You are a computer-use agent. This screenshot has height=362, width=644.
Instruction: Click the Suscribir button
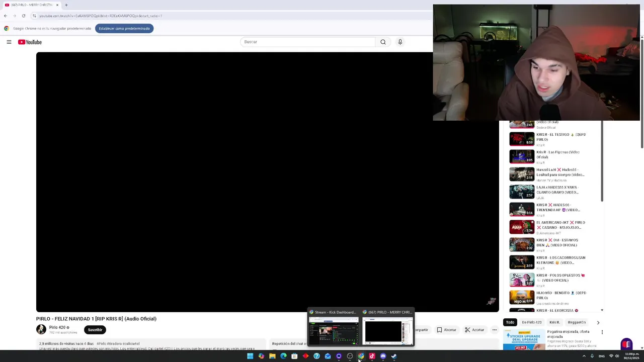click(x=95, y=330)
